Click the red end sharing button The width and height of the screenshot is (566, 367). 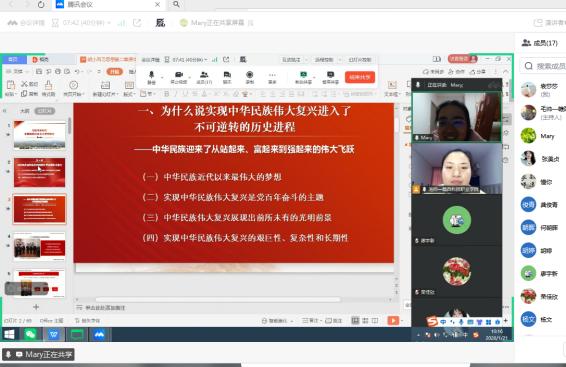pos(360,77)
